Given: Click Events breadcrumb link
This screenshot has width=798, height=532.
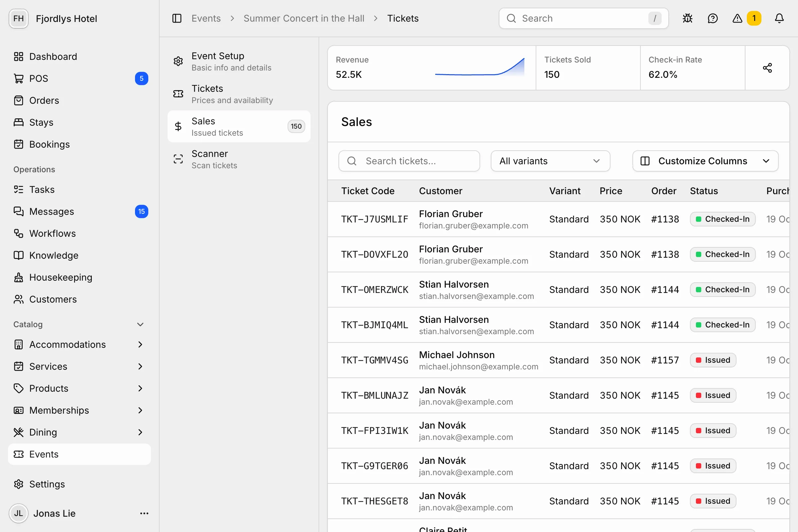Looking at the screenshot, I should [x=206, y=18].
